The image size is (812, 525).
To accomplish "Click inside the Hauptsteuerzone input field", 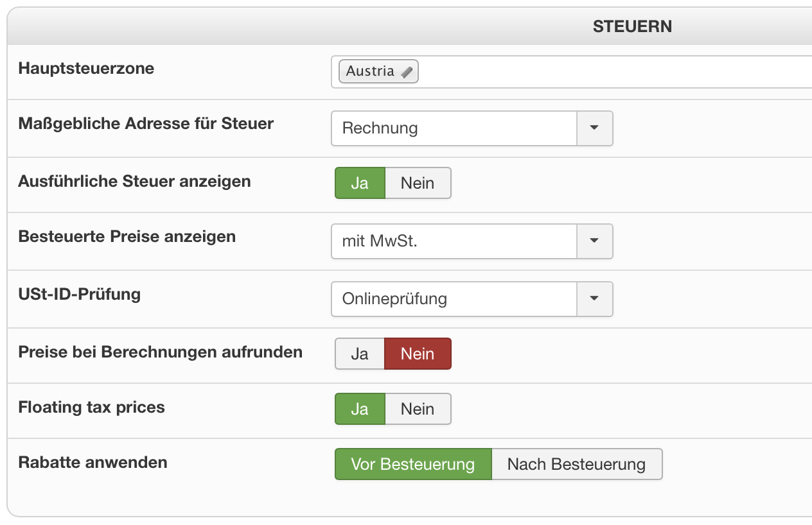I will click(610, 72).
